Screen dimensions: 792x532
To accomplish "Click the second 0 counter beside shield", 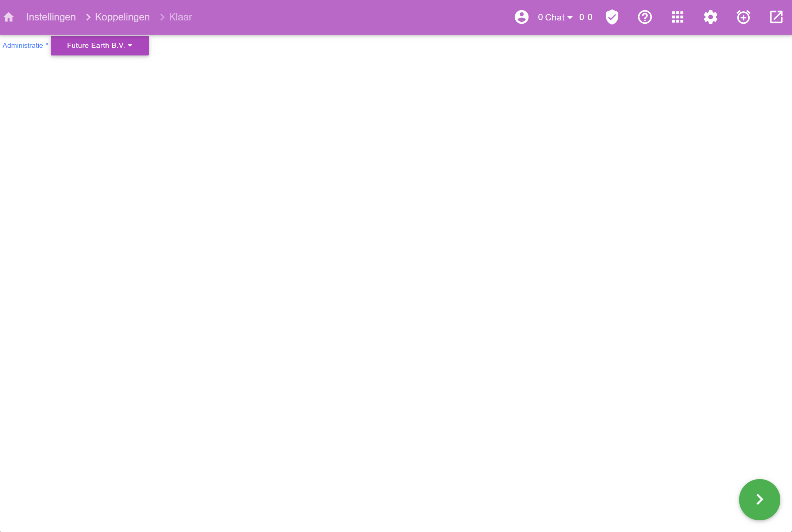I will (x=590, y=17).
